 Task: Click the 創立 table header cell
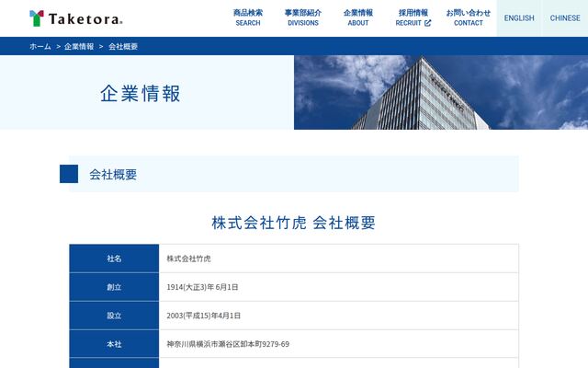tap(114, 287)
